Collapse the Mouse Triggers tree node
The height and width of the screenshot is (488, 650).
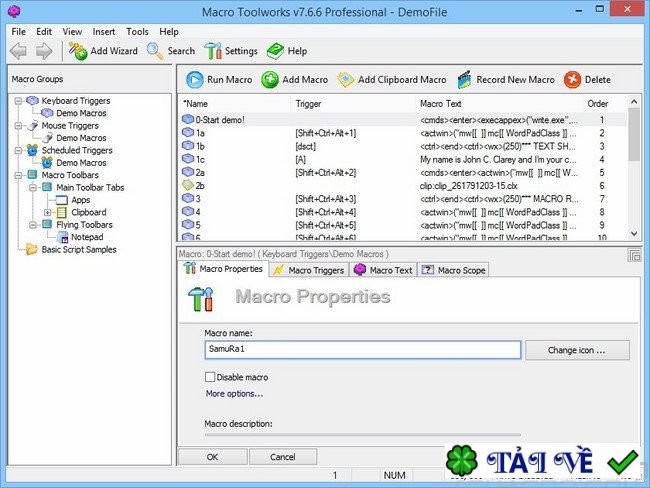pyautogui.click(x=18, y=126)
